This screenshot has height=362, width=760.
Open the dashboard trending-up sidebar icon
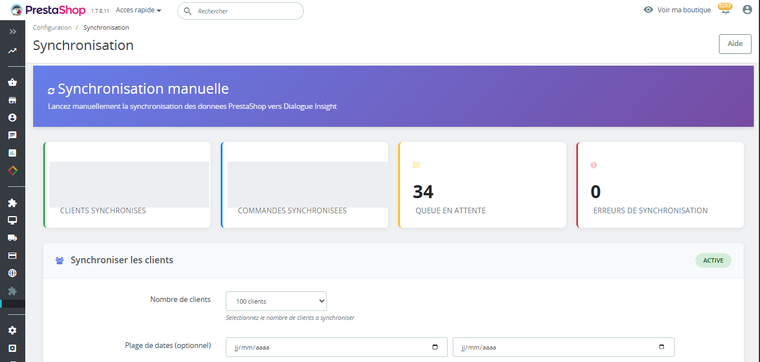[x=13, y=50]
